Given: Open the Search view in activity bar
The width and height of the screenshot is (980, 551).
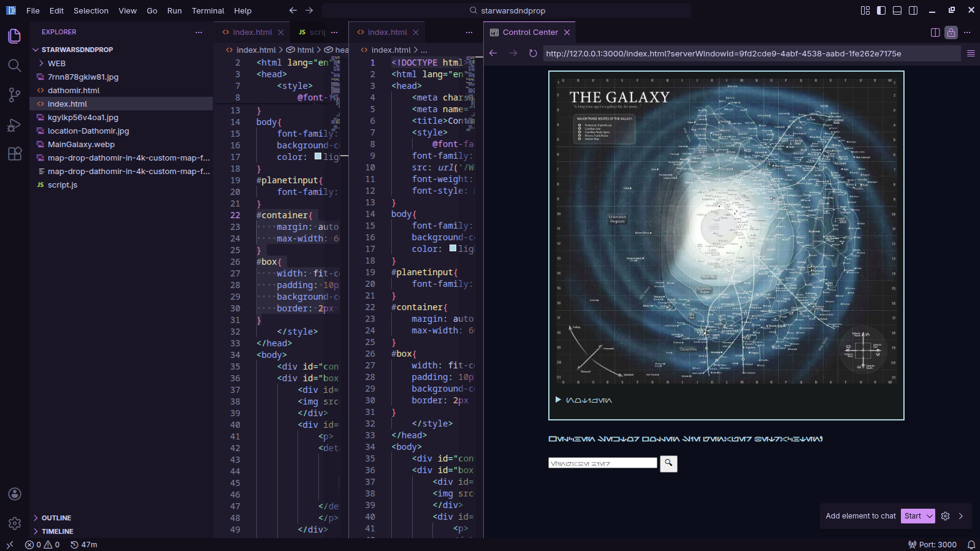Looking at the screenshot, I should [15, 66].
